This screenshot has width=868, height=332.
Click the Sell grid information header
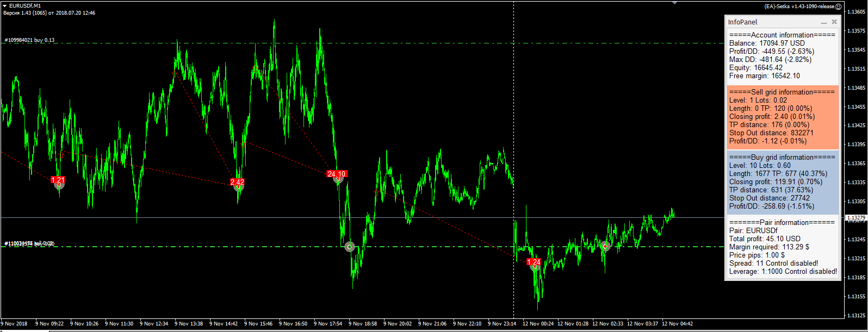click(x=782, y=92)
